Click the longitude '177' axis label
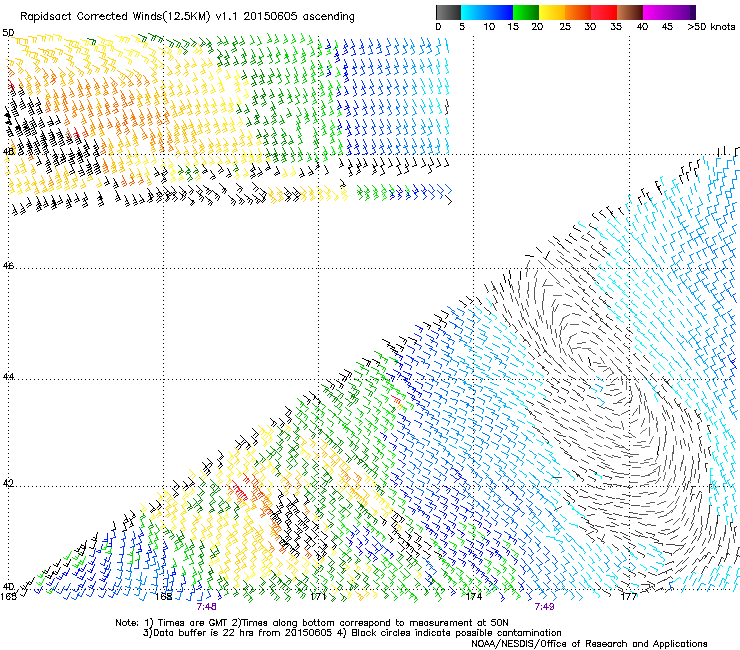 629,597
